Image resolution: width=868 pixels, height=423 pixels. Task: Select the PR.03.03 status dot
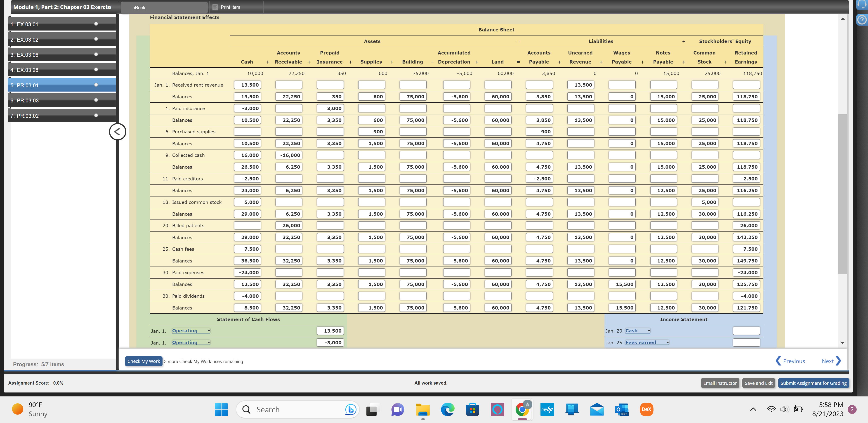(96, 100)
